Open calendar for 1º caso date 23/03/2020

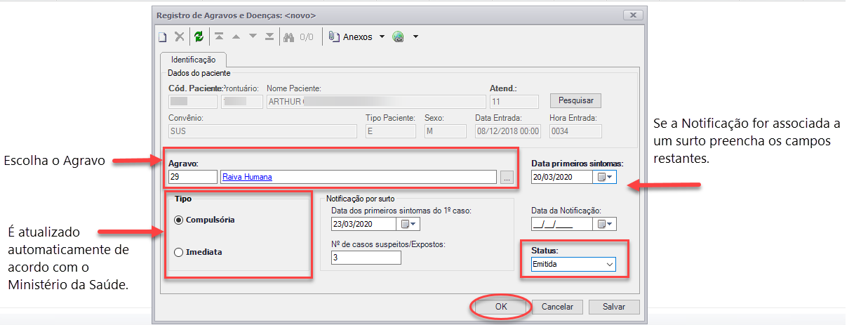pyautogui.click(x=408, y=225)
